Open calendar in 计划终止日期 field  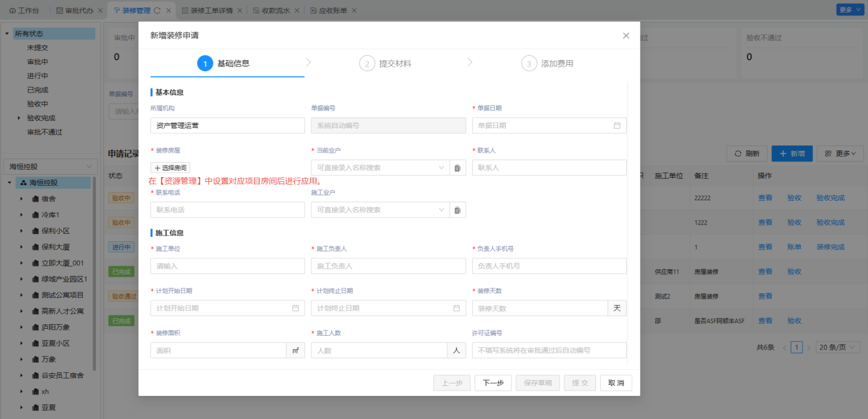tap(456, 308)
